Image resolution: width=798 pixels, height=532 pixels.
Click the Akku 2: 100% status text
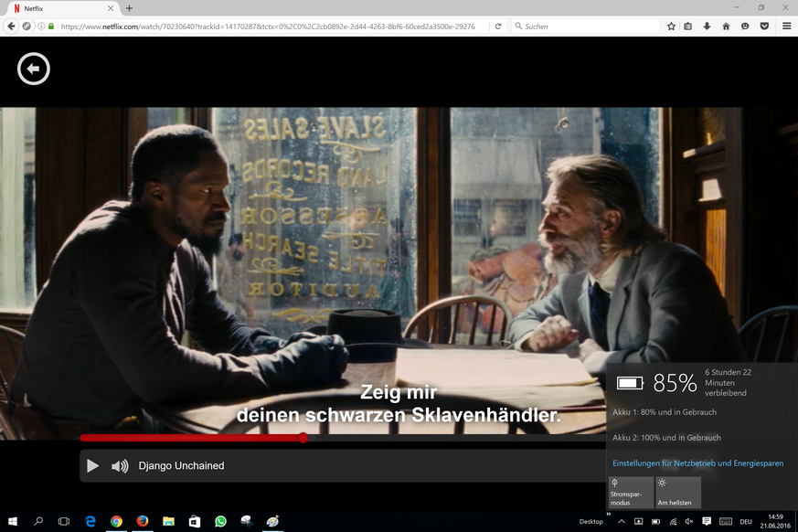point(666,437)
